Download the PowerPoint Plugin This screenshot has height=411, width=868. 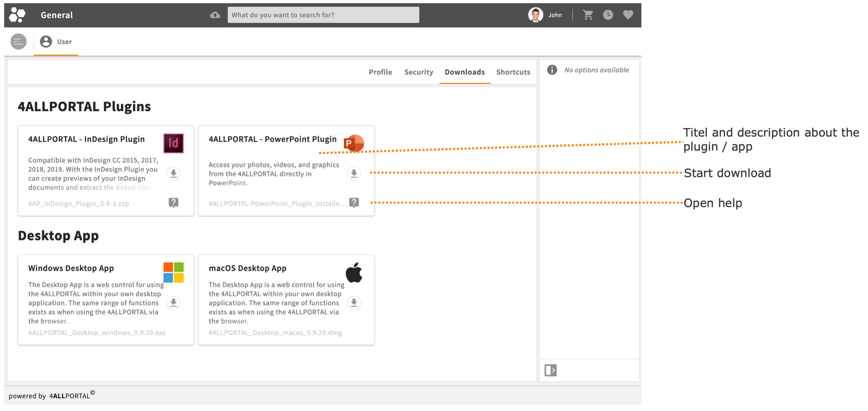pos(354,174)
